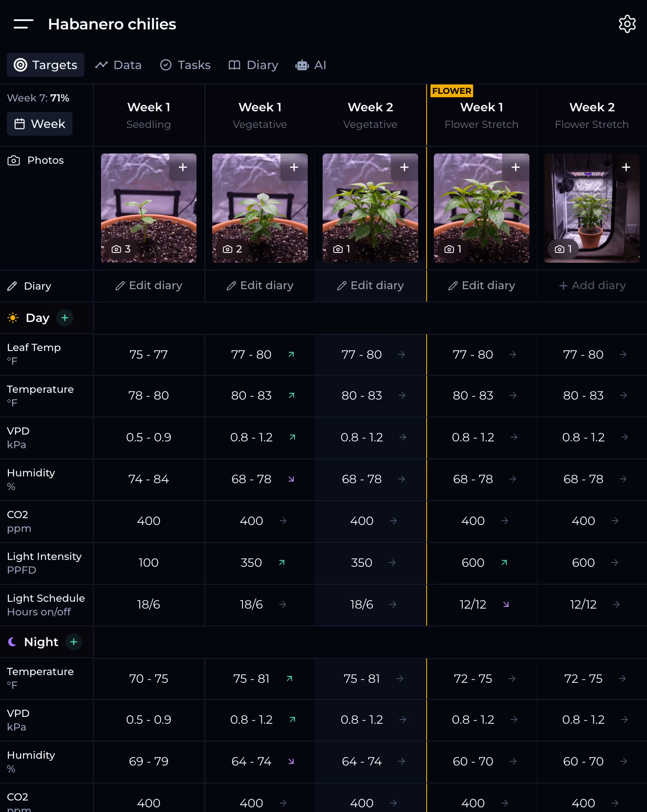Screen dimensions: 647x812
Task: Click Night Humidity down-arrow at 64 - 74
Action: [291, 761]
